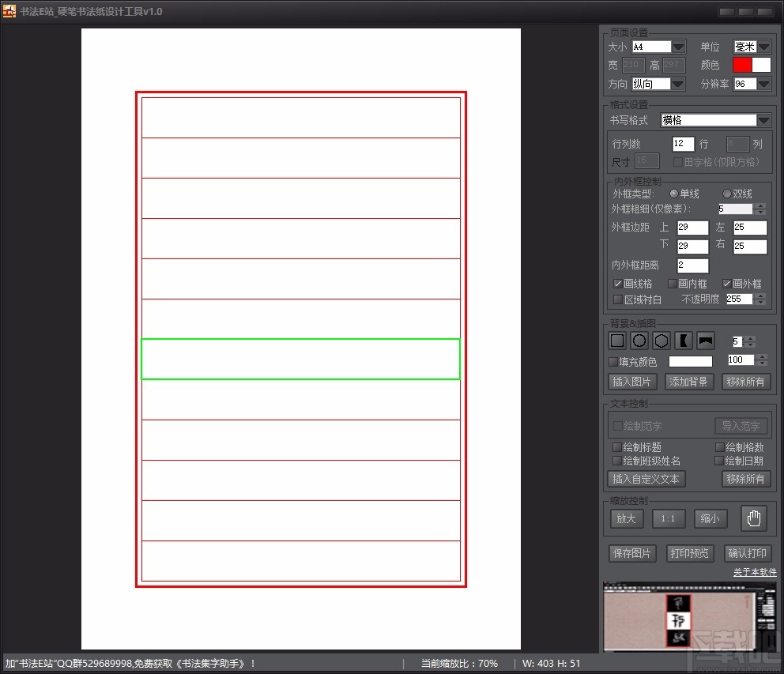
Task: Click 放大 zoom in button
Action: (x=627, y=518)
